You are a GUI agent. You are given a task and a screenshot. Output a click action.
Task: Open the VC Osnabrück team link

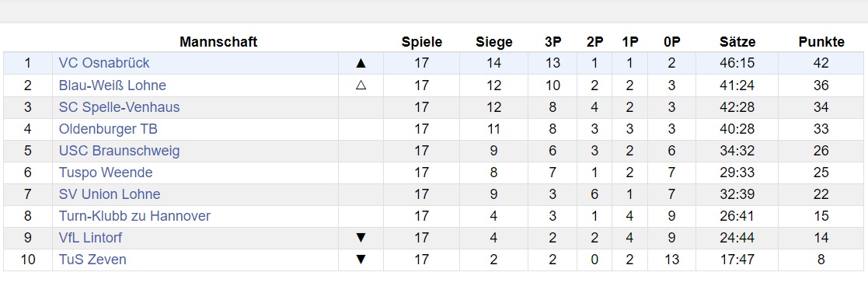click(x=104, y=63)
